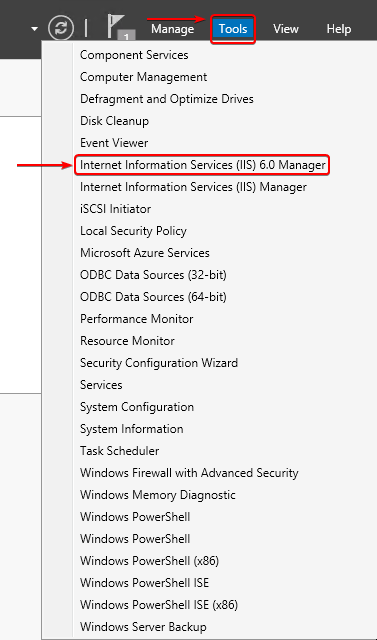This screenshot has height=640, width=377.
Task: Launch Resource Monitor
Action: tap(127, 341)
